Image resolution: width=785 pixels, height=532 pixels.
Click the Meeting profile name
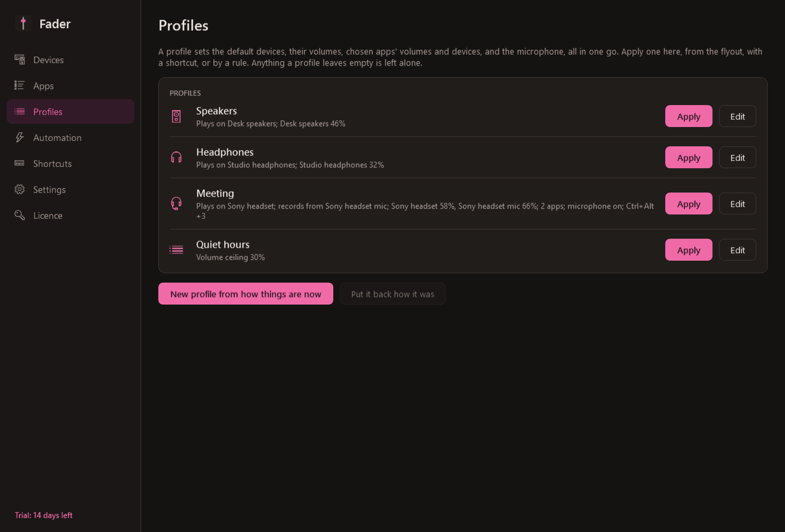215,194
